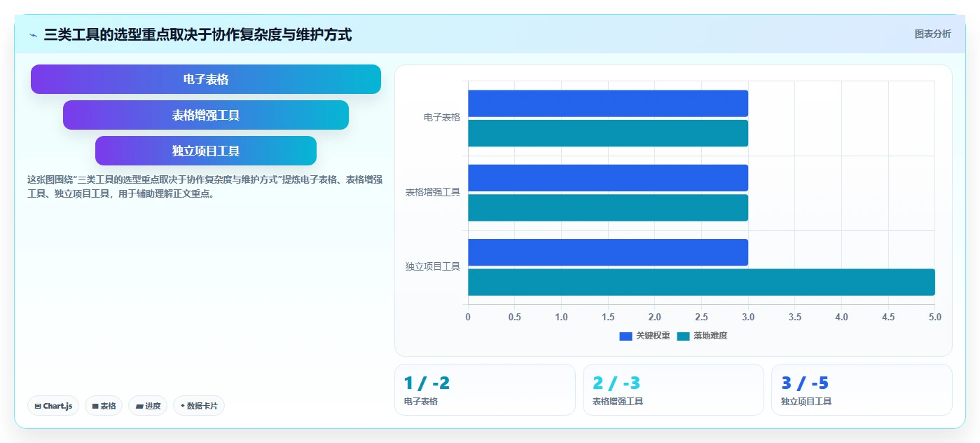Click the 关键权重 bar for 表格增强工具

coord(608,178)
